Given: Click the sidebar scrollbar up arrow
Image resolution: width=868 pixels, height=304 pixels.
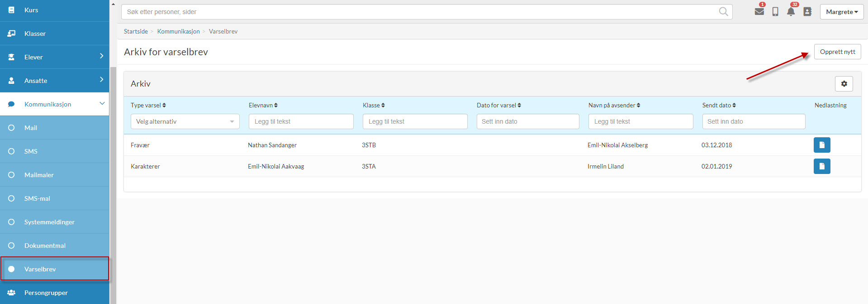Looking at the screenshot, I should tap(113, 4).
